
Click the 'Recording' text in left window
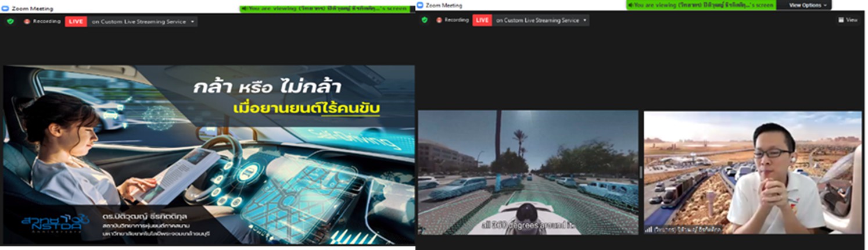click(46, 22)
